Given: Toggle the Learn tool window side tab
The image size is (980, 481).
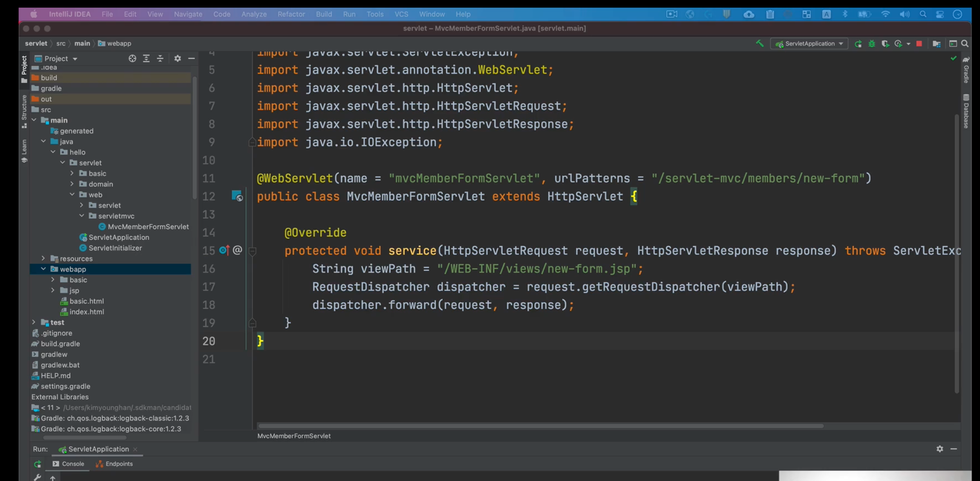Looking at the screenshot, I should [24, 151].
